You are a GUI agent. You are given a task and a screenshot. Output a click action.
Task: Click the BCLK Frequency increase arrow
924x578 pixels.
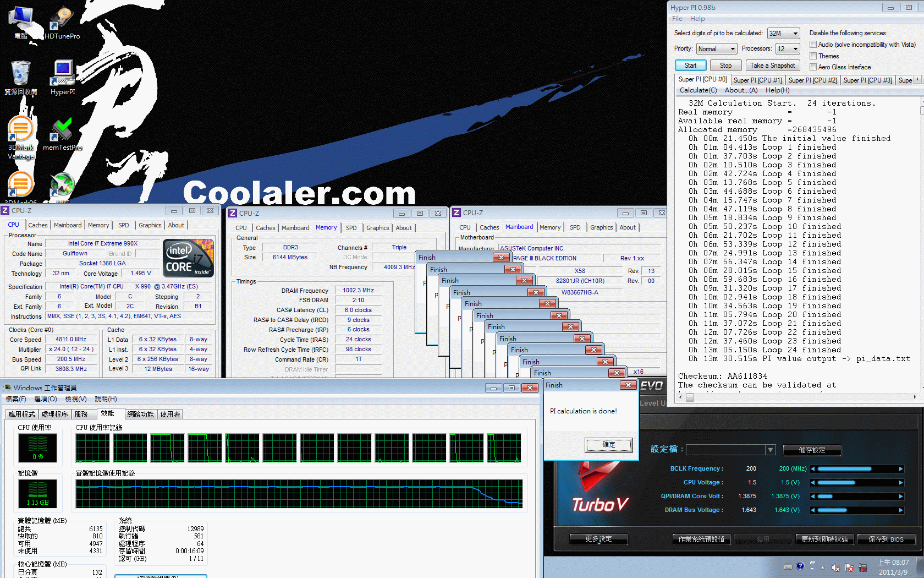(901, 469)
